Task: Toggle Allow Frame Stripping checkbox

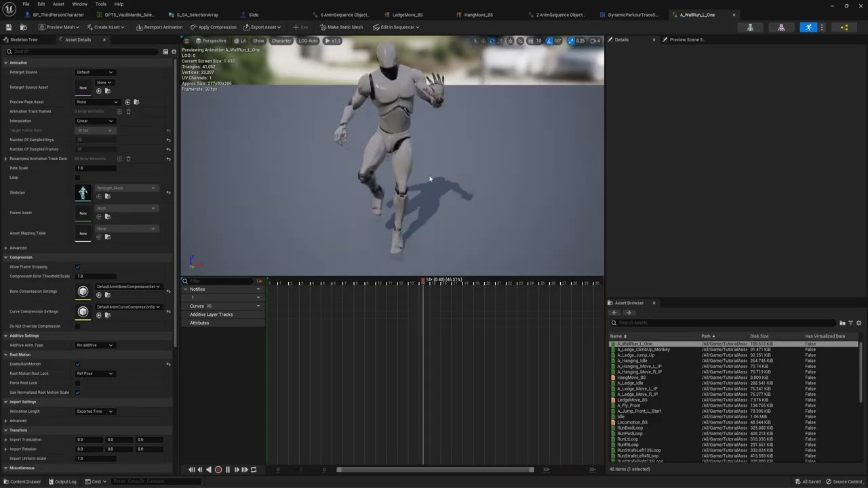Action: tap(77, 267)
